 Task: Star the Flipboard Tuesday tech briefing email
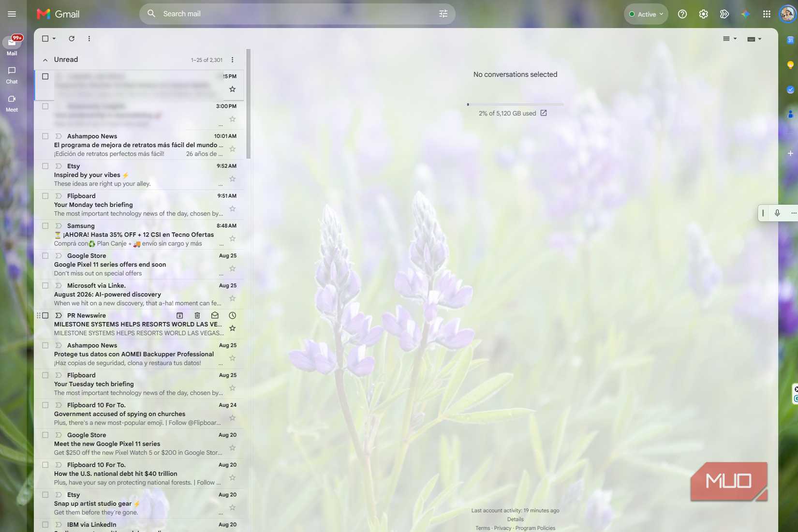click(232, 388)
